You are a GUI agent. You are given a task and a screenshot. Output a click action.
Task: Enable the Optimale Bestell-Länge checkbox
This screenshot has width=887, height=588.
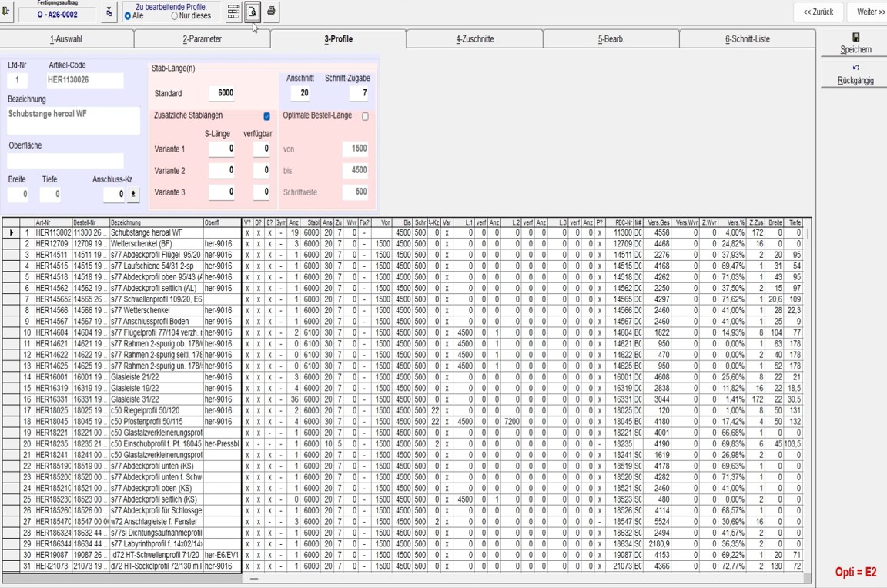pyautogui.click(x=365, y=116)
